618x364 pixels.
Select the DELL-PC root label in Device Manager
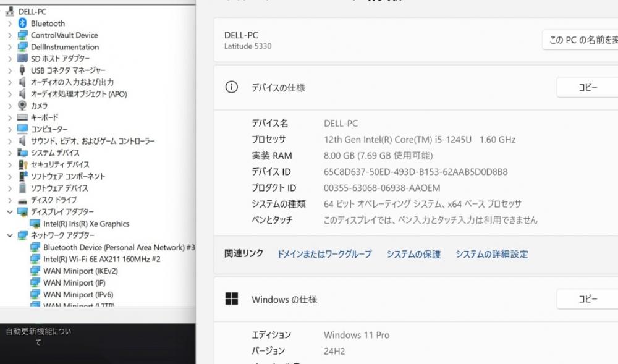coord(32,12)
